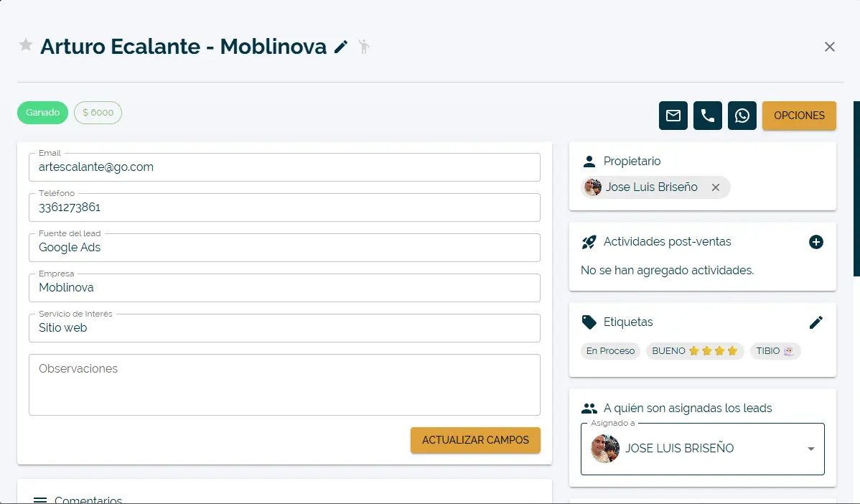Toggle the favorite star beside lead name

pyautogui.click(x=26, y=46)
